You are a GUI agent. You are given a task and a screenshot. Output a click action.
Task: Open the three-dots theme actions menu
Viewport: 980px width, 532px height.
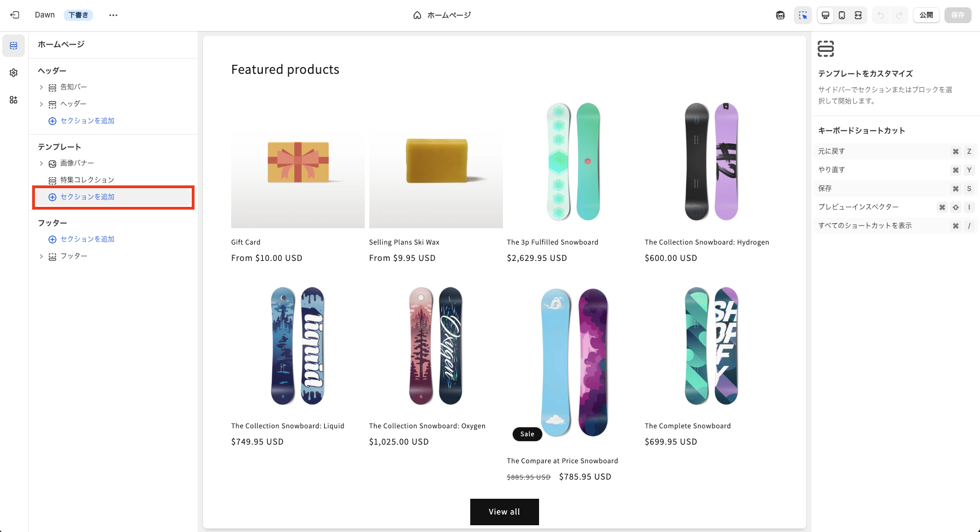[x=113, y=15]
